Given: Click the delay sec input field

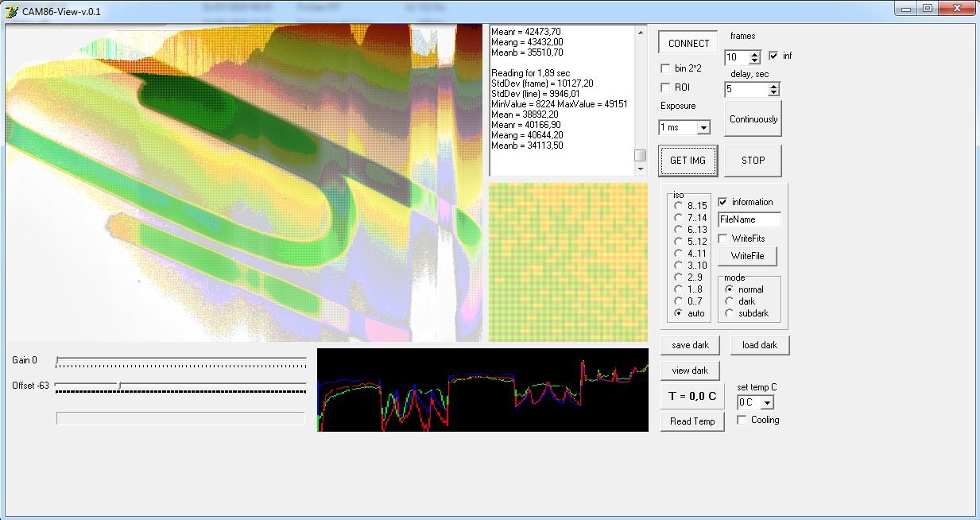Looking at the screenshot, I should (746, 90).
